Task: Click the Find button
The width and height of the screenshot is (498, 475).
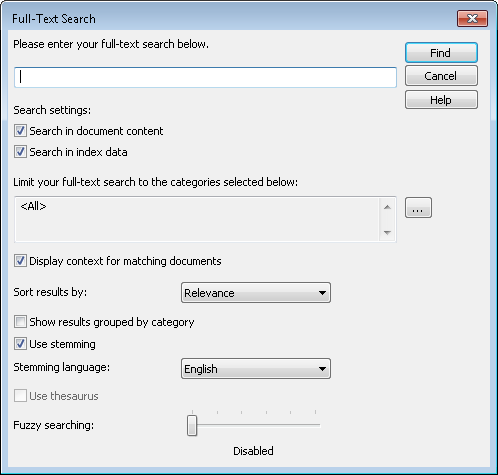Action: [x=441, y=53]
